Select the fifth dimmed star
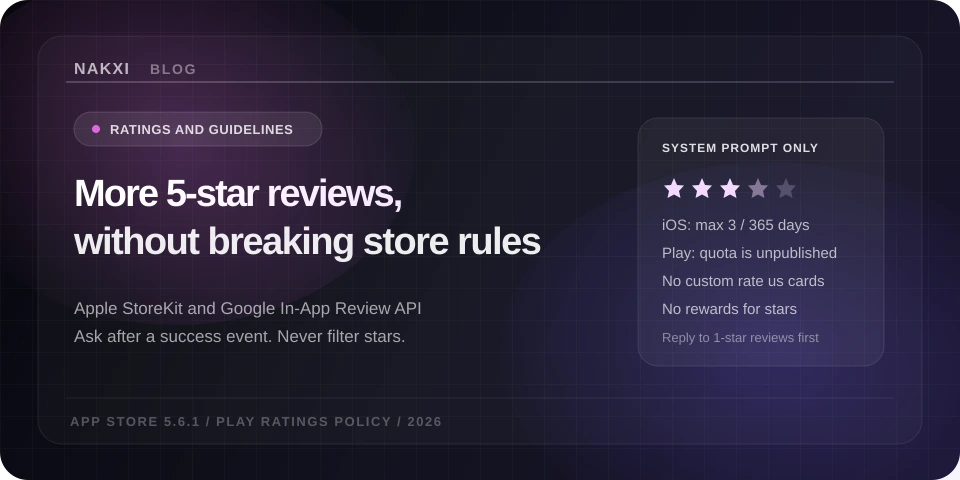 [x=786, y=189]
